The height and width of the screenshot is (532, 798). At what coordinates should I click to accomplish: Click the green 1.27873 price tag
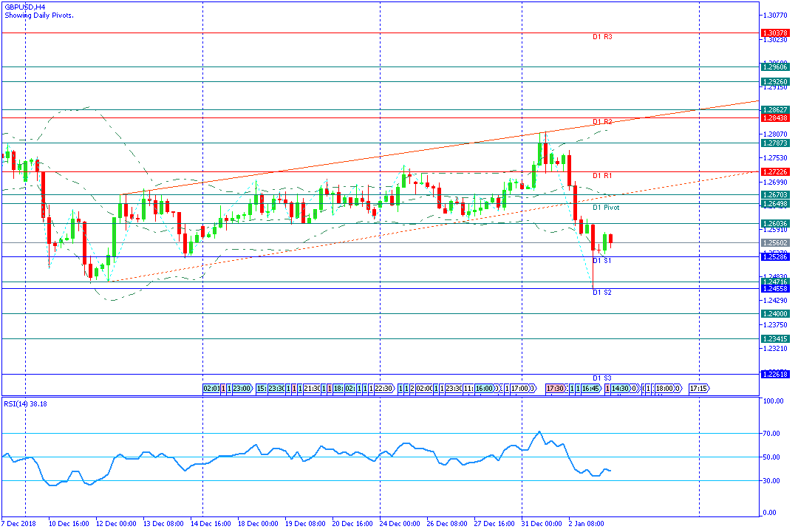point(774,143)
